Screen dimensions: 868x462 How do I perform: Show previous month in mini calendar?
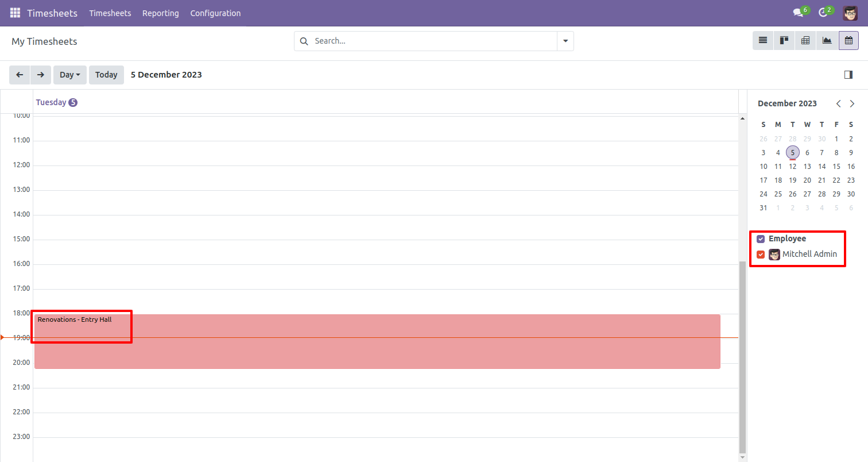pyautogui.click(x=839, y=103)
